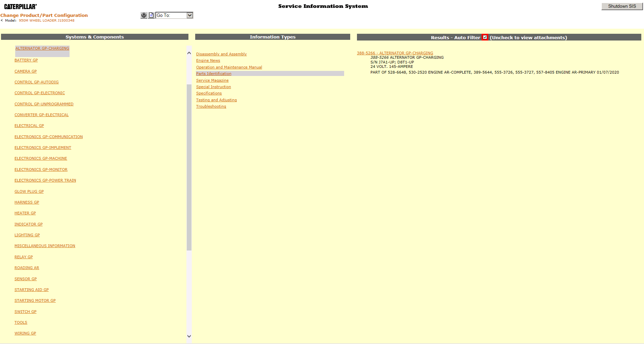The width and height of the screenshot is (644, 344).
Task: Select BATTERY GP component
Action: 26,60
